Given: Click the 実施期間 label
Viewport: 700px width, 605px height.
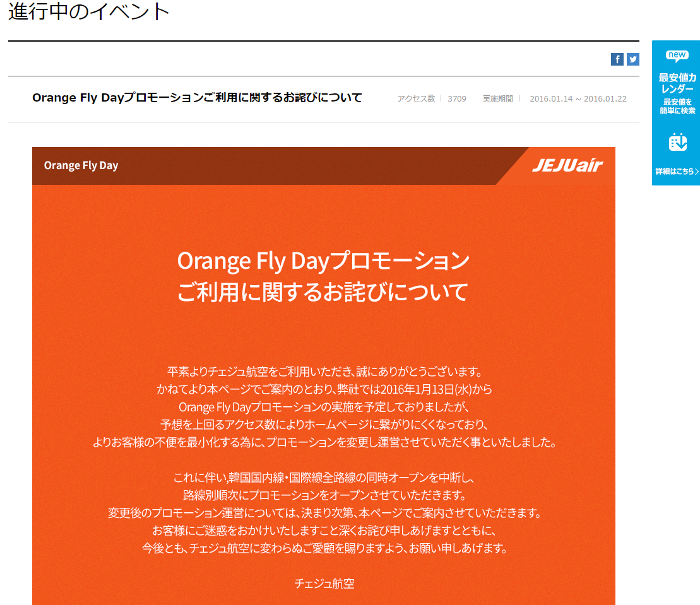Looking at the screenshot, I should (498, 98).
